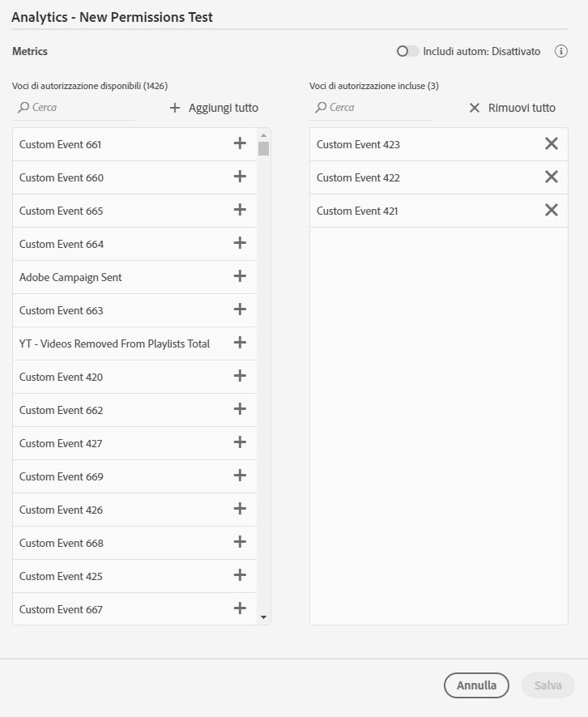Add Custom Event 661 with plus icon
The image size is (588, 717).
point(240,143)
